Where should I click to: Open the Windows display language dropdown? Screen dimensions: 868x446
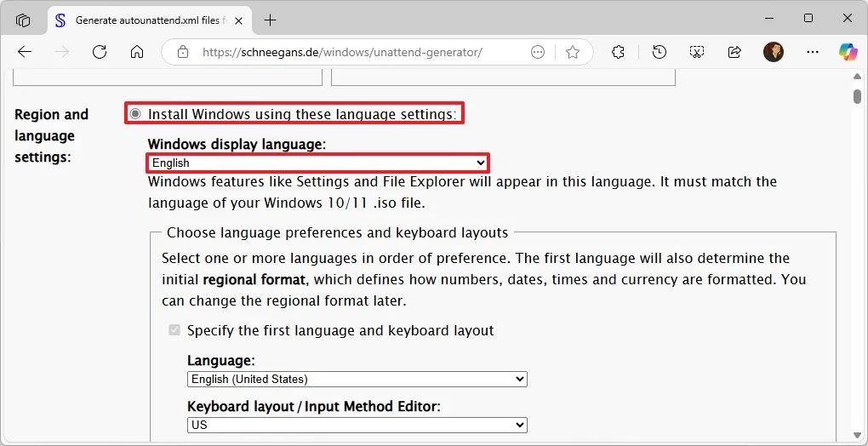317,163
